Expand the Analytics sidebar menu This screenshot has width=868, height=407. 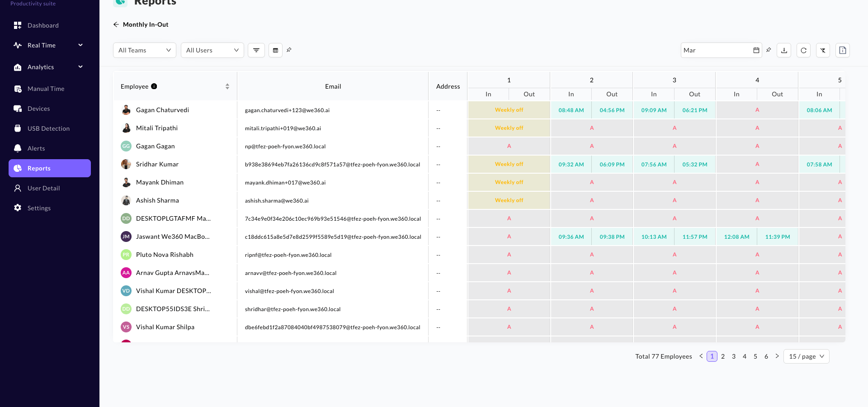(50, 67)
